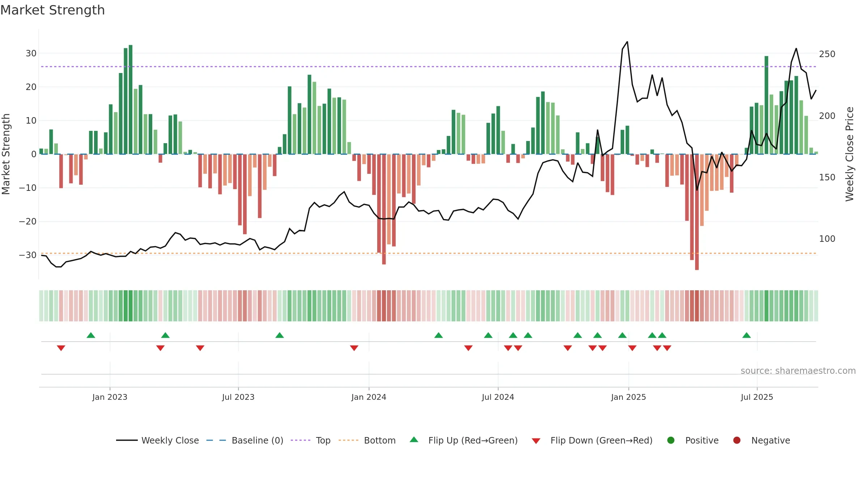The height and width of the screenshot is (488, 868).
Task: Select the 'Jan 2025' x-axis label
Action: coord(629,397)
